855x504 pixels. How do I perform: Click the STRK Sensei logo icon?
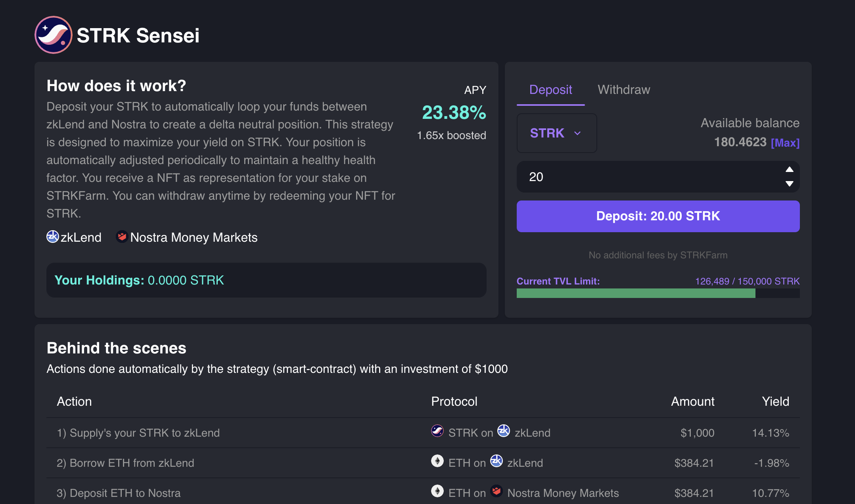pyautogui.click(x=53, y=35)
